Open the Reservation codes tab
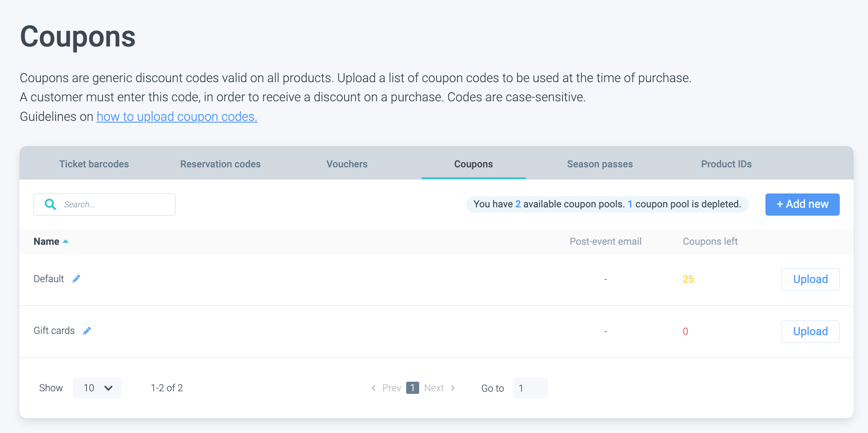This screenshot has width=868, height=433. pos(220,164)
